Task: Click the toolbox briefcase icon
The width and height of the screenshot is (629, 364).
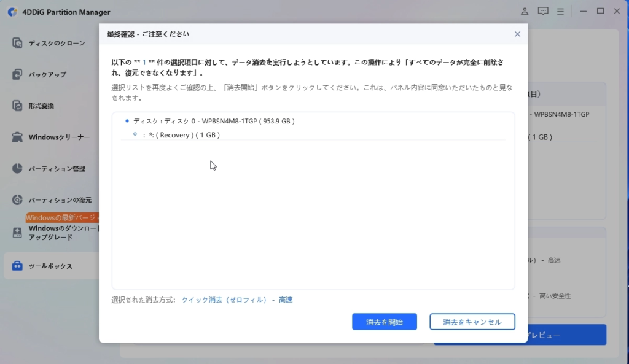Action: click(17, 266)
